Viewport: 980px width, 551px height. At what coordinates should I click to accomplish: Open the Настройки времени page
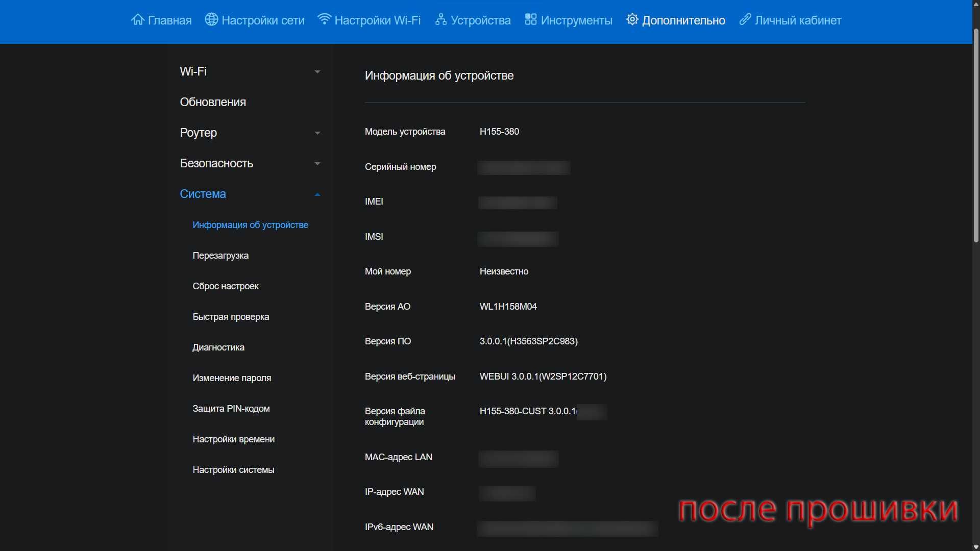point(234,439)
